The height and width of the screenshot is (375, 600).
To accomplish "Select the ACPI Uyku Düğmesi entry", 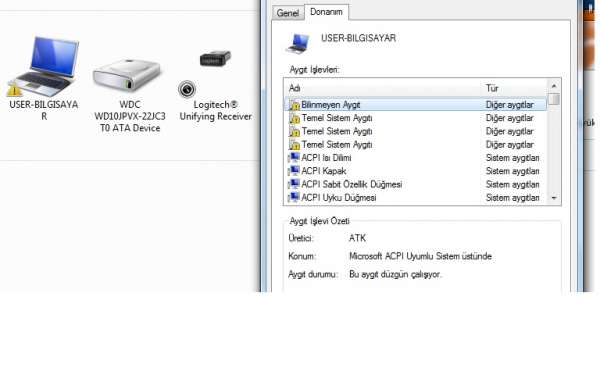I will pos(416,198).
